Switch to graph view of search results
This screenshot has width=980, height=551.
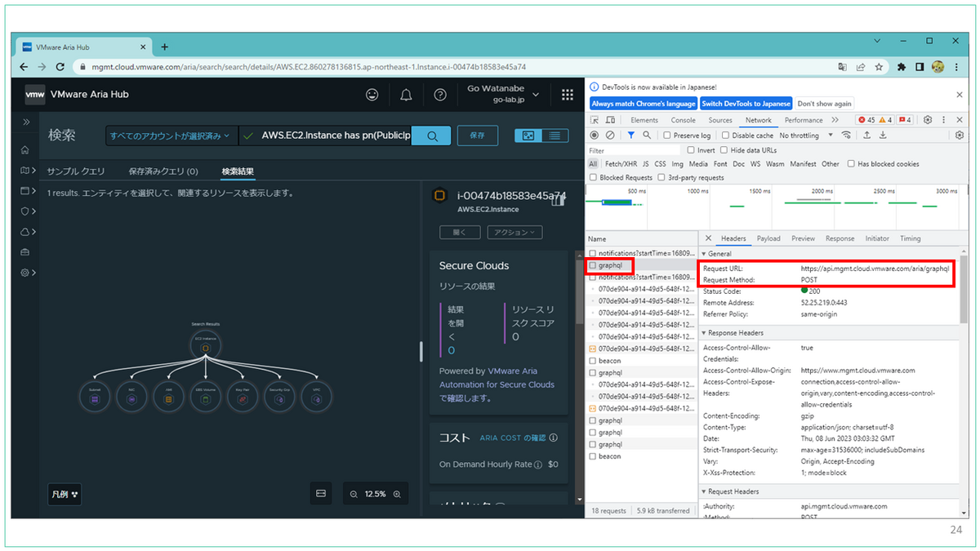click(528, 136)
